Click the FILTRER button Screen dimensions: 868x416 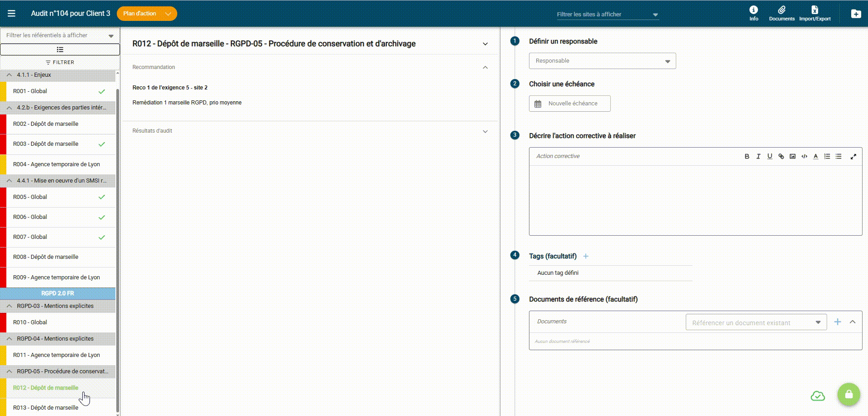(60, 62)
